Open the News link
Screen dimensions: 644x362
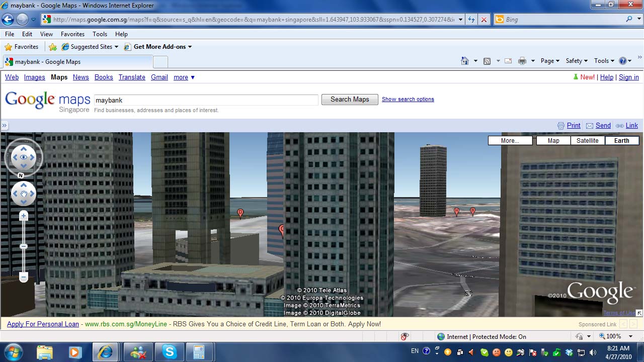tap(80, 77)
